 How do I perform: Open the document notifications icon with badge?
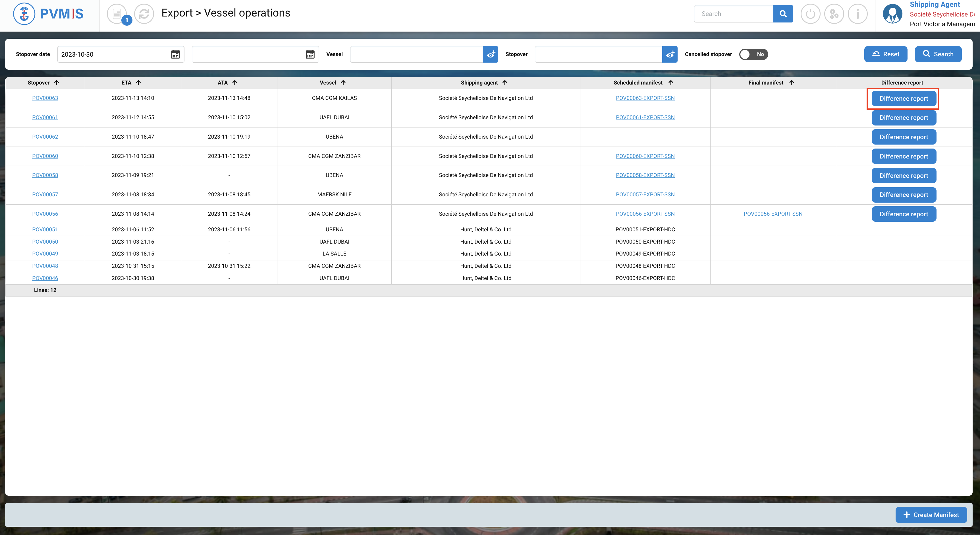point(117,14)
